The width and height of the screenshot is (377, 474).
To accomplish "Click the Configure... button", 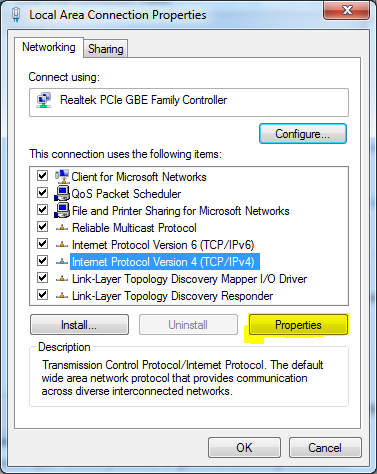I will (303, 134).
